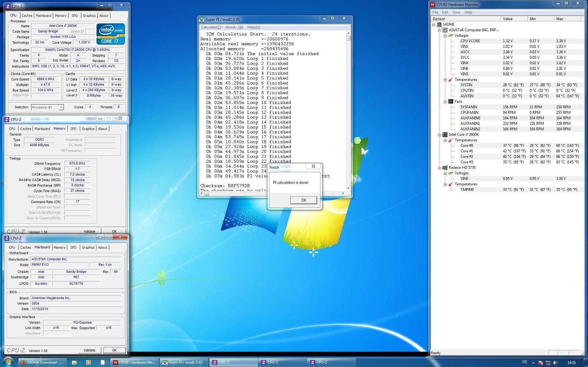Click the MOME computer icon in HWMonitor

pos(439,24)
